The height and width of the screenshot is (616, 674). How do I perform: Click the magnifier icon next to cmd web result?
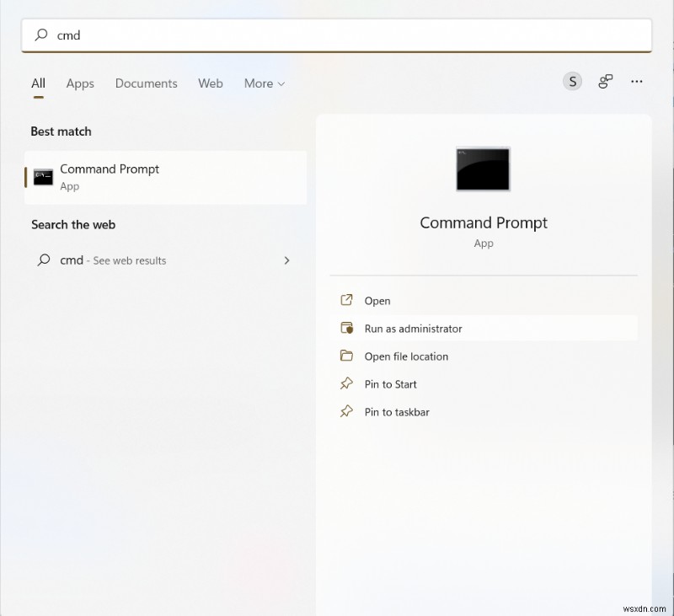click(x=43, y=260)
